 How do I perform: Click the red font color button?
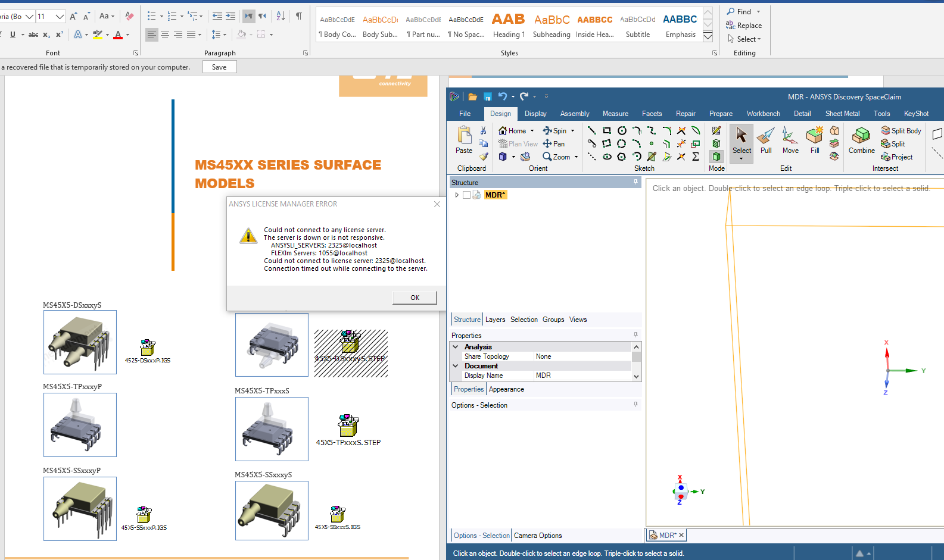pos(118,35)
